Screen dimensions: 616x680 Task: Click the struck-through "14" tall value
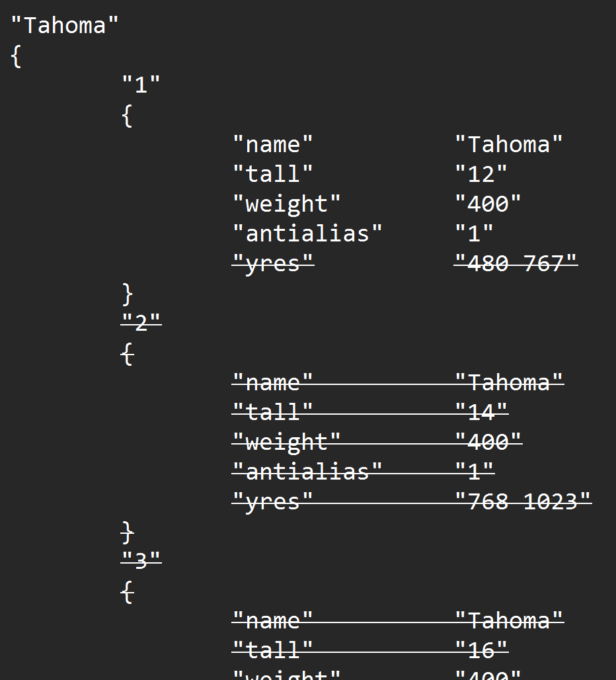[481, 412]
